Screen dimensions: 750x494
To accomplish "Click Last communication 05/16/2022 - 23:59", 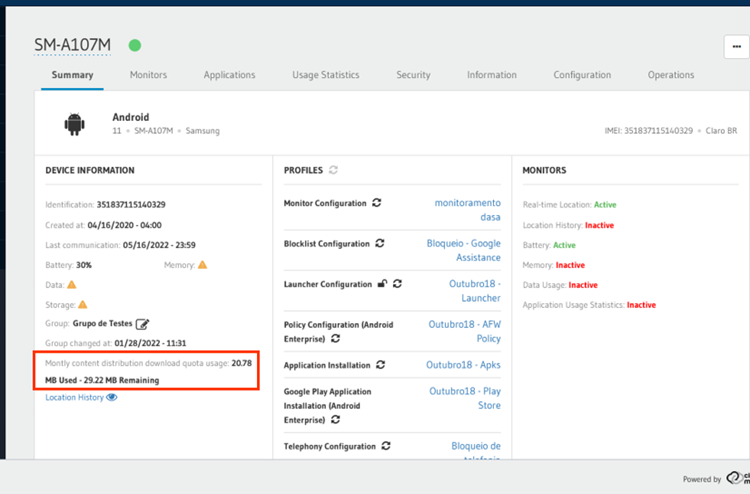I will (159, 245).
